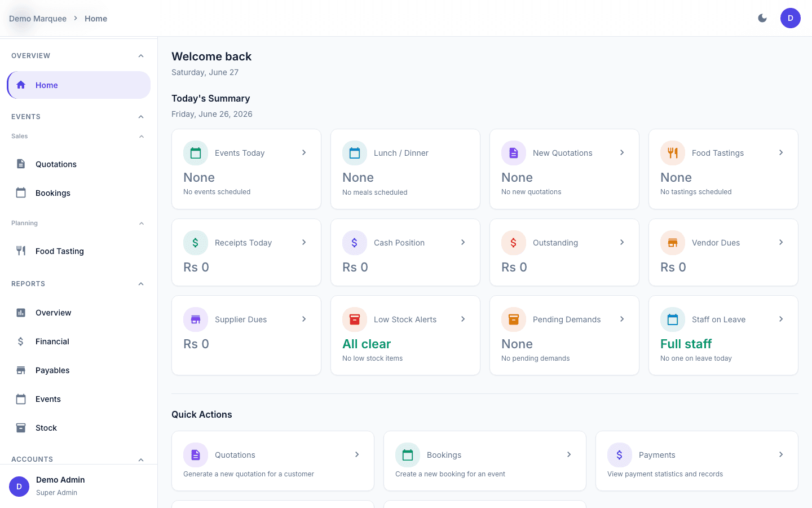Open Staff on Leave card arrow

781,319
